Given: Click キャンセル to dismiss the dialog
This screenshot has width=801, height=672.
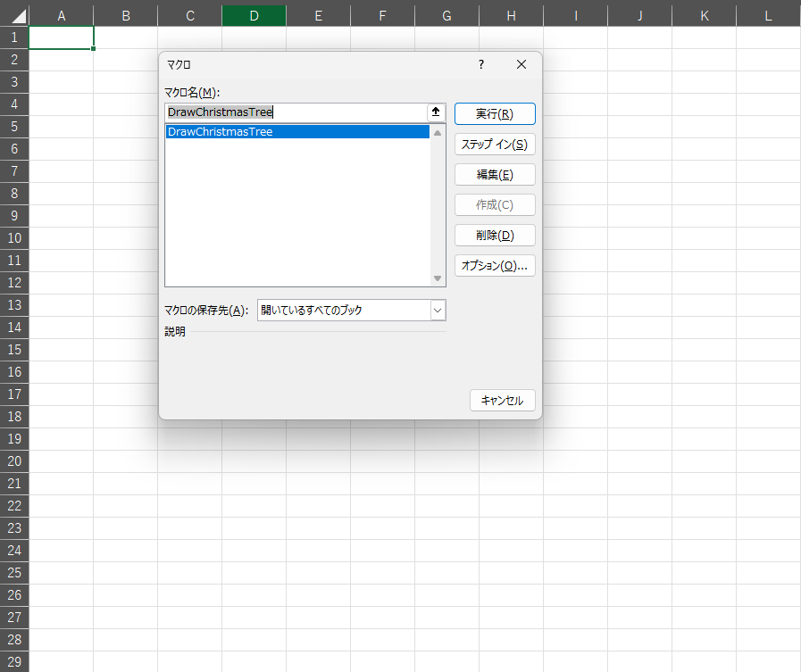Looking at the screenshot, I should (x=502, y=401).
